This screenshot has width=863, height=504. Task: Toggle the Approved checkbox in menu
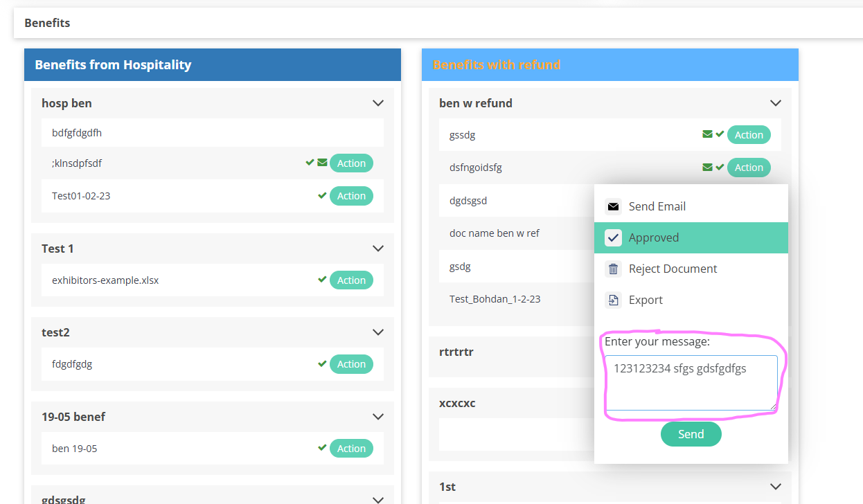(x=613, y=237)
